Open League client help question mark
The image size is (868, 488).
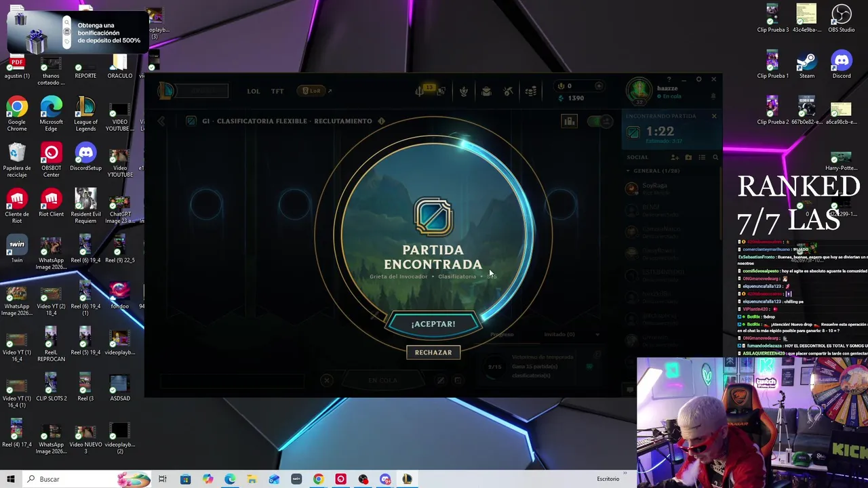[669, 79]
